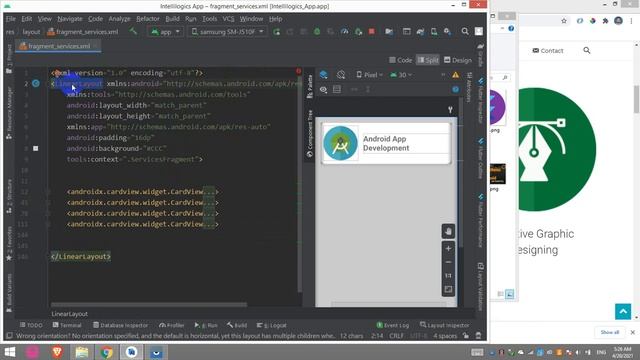Click the Zoom Out minus button in preview

448,262
